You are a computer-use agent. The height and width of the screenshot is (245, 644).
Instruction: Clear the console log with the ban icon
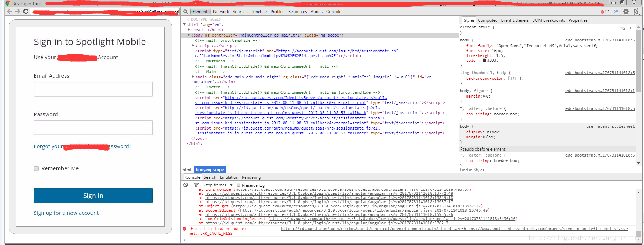click(186, 185)
